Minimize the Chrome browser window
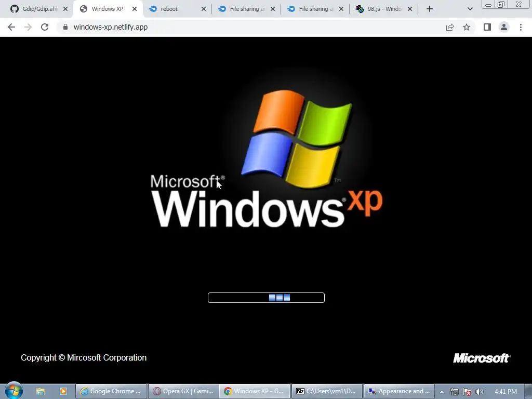The image size is (532, 399). click(x=488, y=4)
